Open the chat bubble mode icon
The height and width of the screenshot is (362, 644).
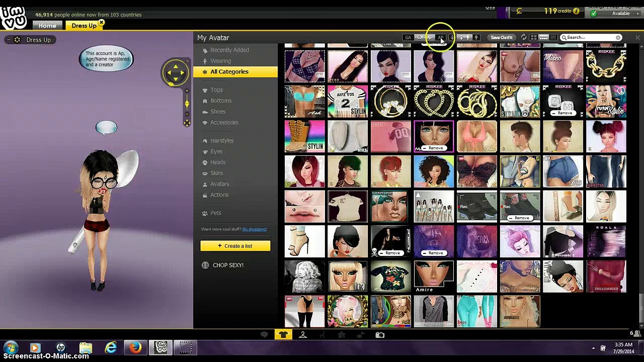[264, 335]
